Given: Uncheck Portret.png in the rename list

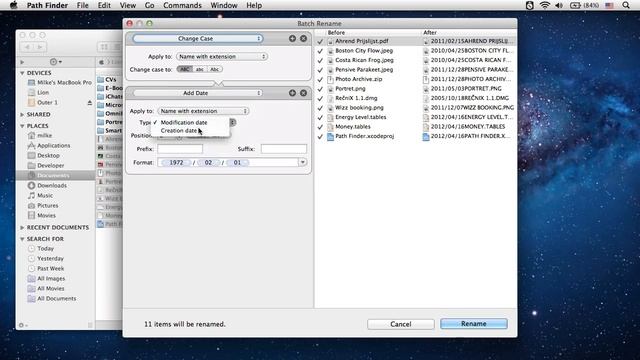Looking at the screenshot, I should [320, 89].
